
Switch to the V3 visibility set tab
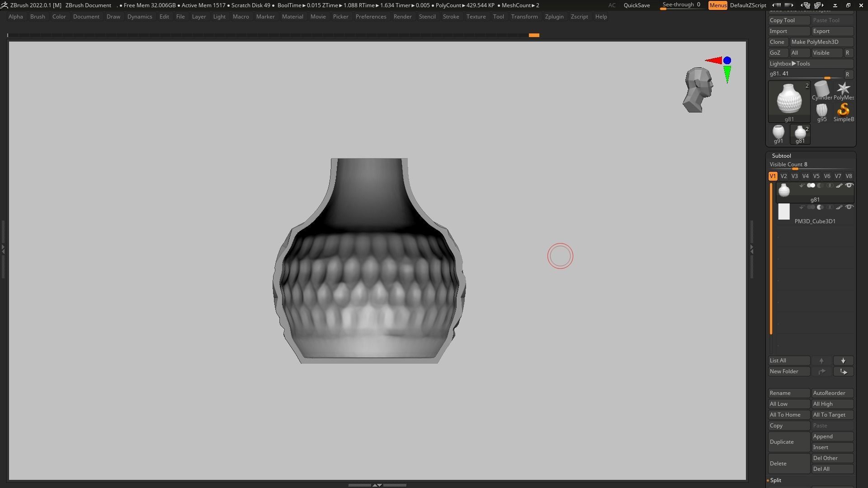click(794, 176)
